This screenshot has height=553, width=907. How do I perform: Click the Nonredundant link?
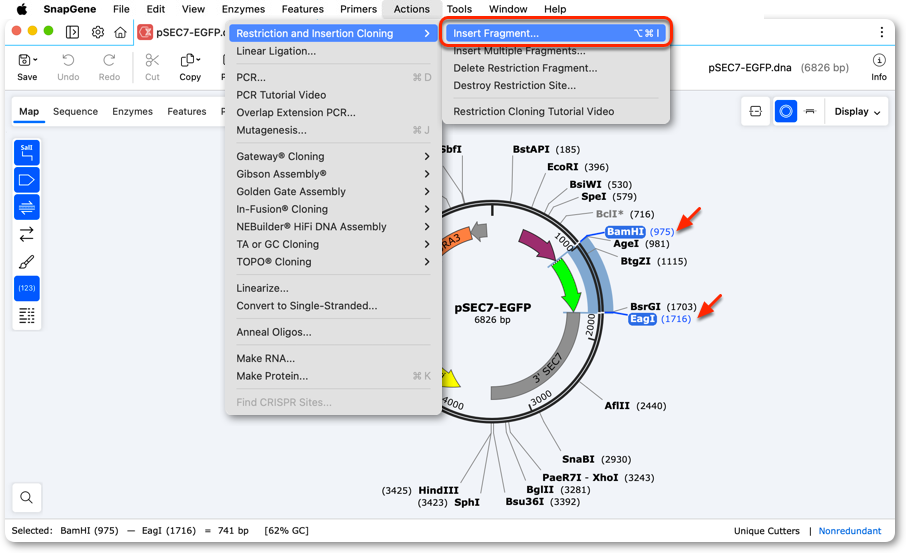tap(849, 530)
